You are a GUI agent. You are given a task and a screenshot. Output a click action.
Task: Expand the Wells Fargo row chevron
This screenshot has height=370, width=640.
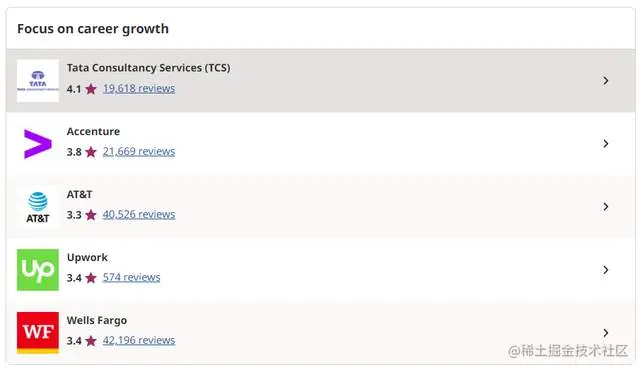pyautogui.click(x=606, y=333)
